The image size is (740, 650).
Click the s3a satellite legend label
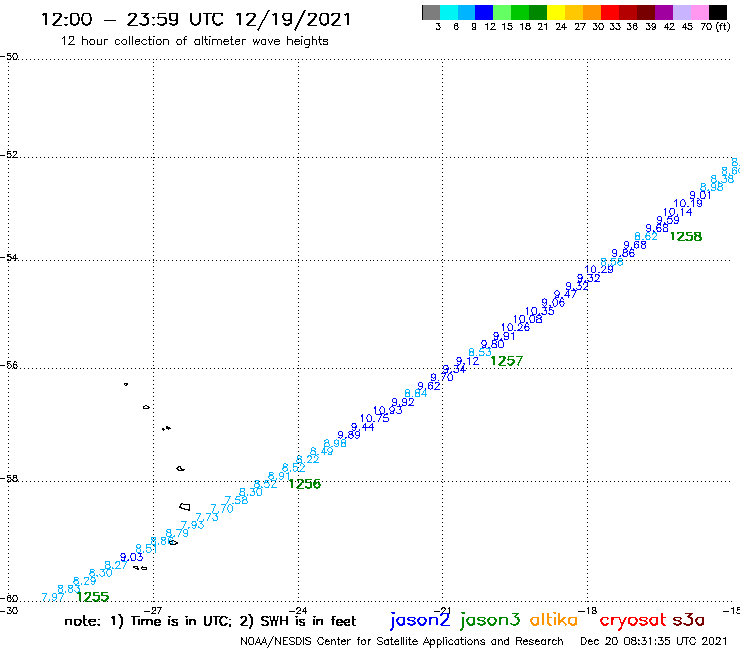pyautogui.click(x=688, y=620)
